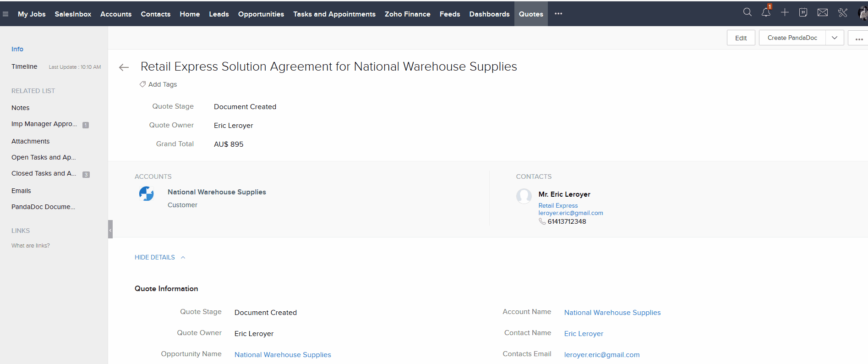This screenshot has width=868, height=364.
Task: Switch to the Timeline view
Action: (24, 66)
